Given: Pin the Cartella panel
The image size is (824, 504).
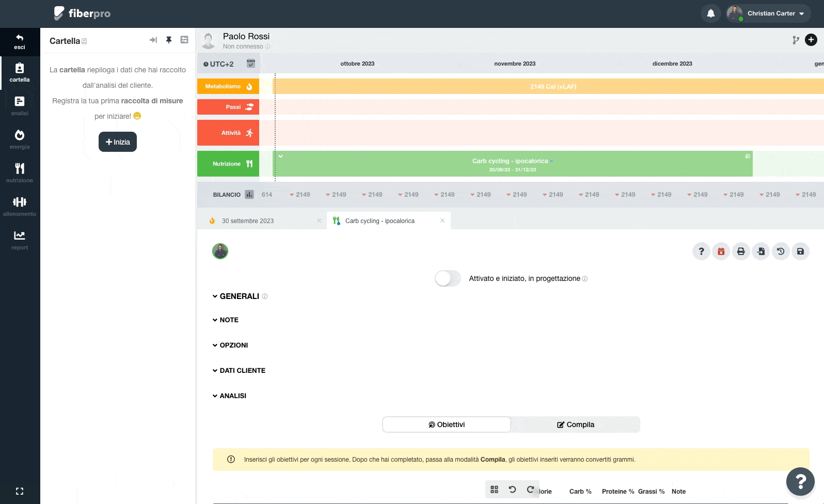Looking at the screenshot, I should (169, 40).
